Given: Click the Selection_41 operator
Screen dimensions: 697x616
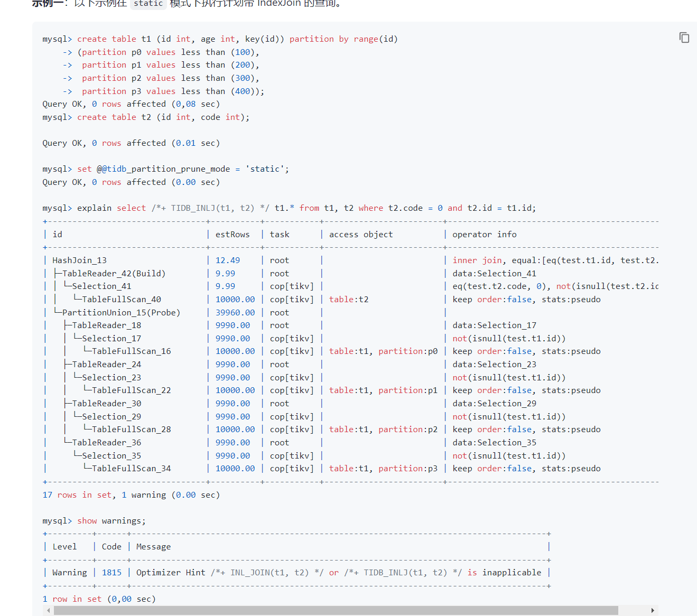Looking at the screenshot, I should (101, 286).
